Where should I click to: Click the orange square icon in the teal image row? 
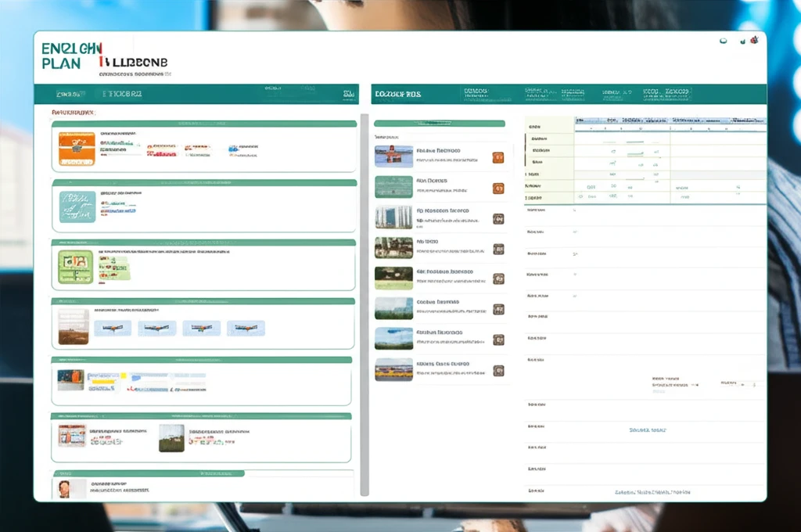tap(498, 188)
